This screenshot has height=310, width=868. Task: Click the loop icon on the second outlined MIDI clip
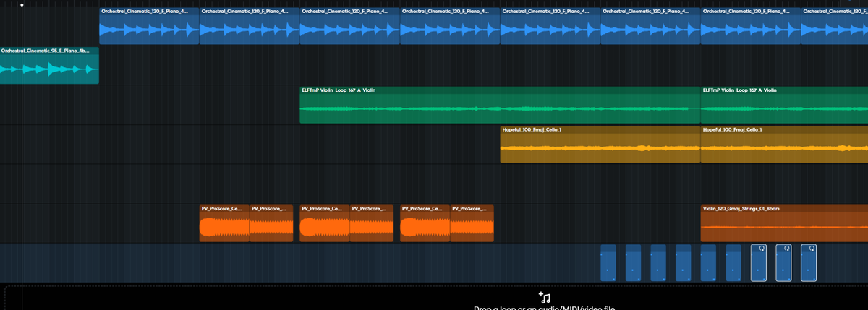[787, 249]
